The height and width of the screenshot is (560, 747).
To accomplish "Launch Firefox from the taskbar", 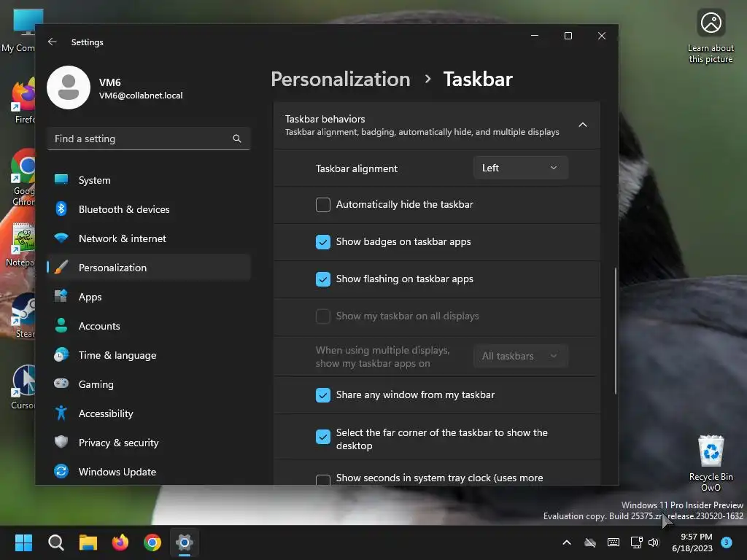I will [x=120, y=542].
